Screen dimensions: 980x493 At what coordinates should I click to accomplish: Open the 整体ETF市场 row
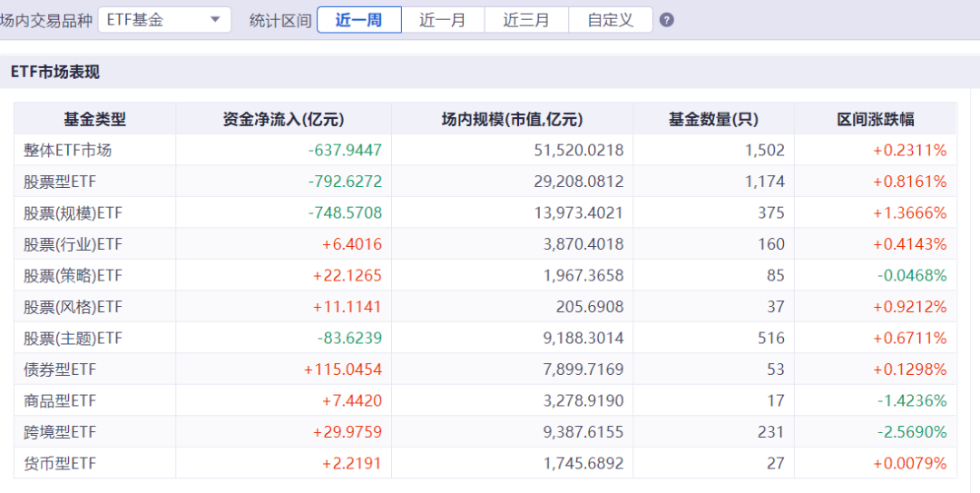click(485, 150)
